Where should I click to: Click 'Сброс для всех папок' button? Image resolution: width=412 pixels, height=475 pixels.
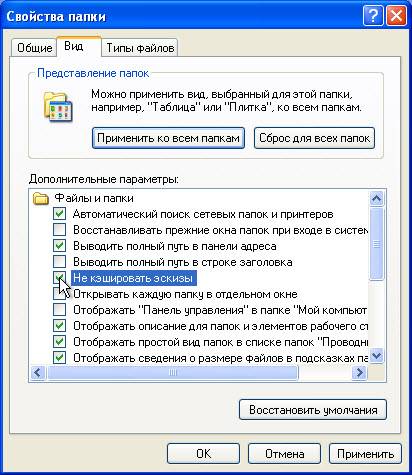point(314,138)
